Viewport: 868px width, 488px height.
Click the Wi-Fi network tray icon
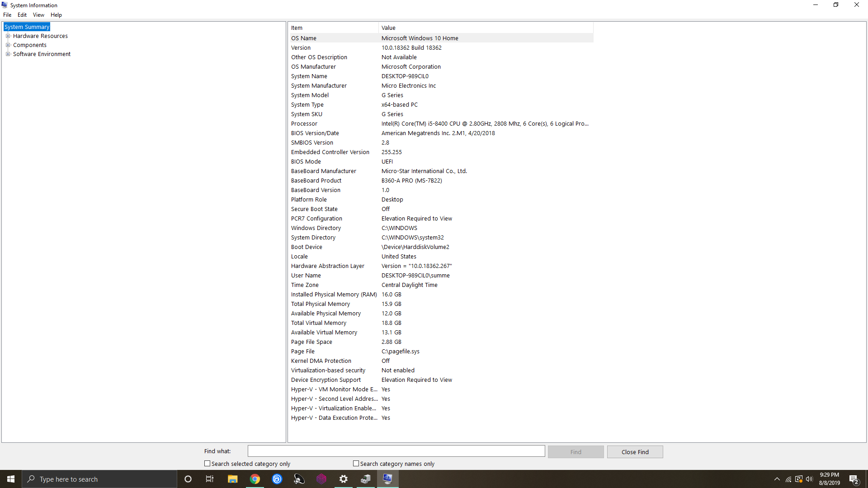tap(788, 479)
